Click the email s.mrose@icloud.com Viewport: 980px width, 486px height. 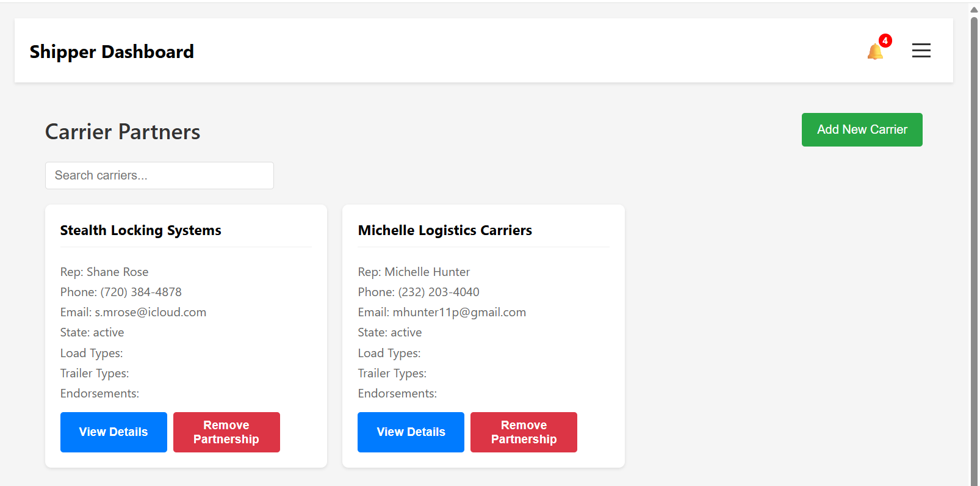pos(150,312)
